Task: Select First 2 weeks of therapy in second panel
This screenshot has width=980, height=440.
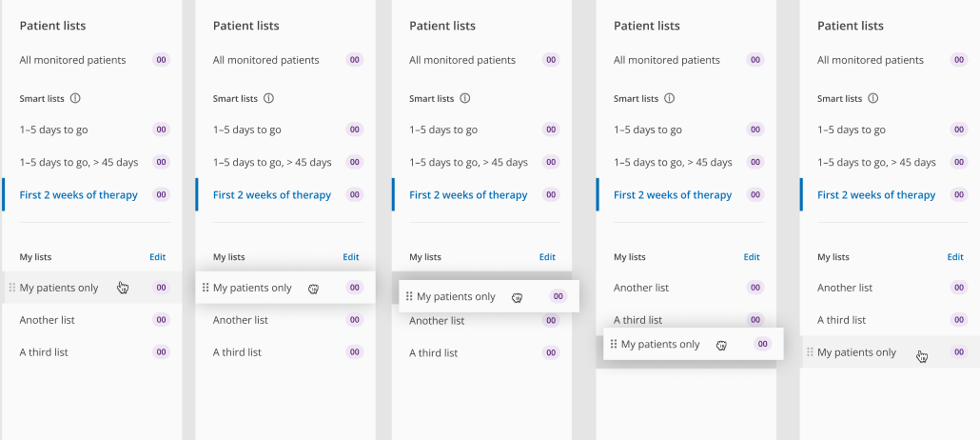Action: 272,195
